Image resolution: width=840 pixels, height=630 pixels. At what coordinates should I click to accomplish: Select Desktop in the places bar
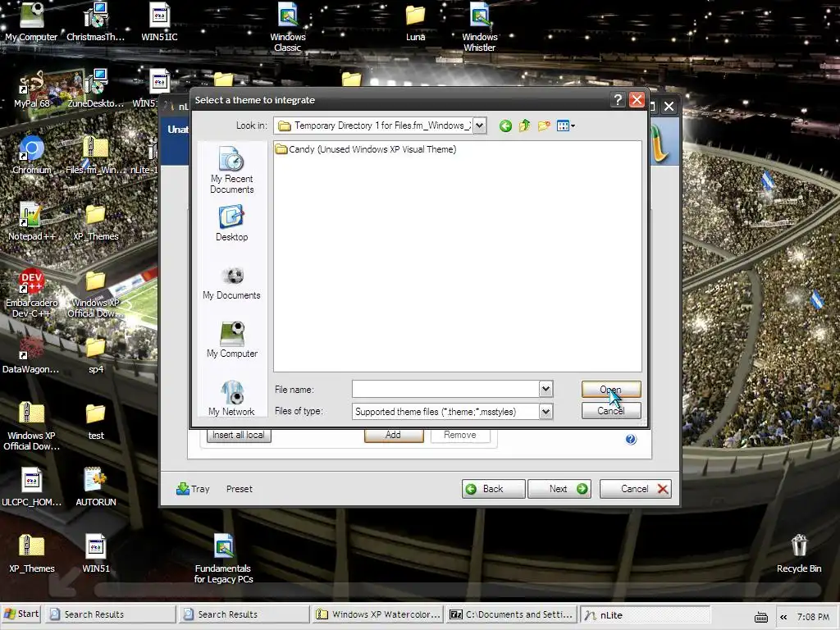pyautogui.click(x=231, y=224)
